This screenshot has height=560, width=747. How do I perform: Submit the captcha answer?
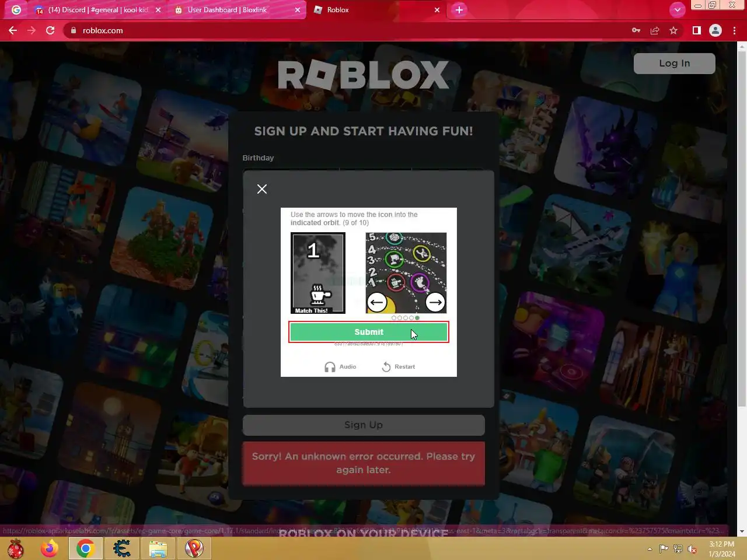coord(369,332)
